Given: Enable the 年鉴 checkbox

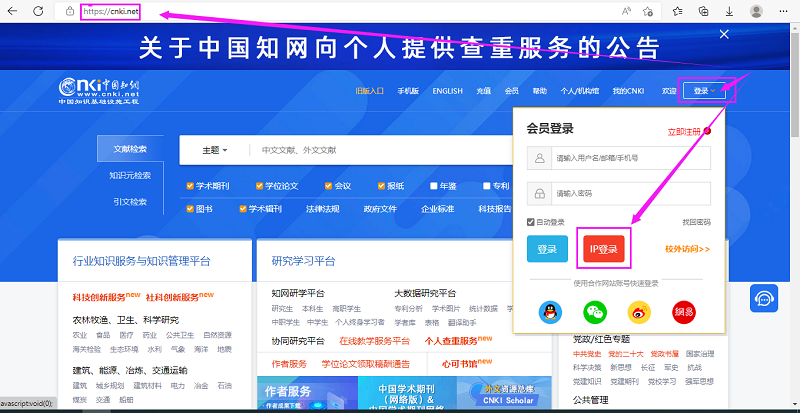Looking at the screenshot, I should click(434, 186).
